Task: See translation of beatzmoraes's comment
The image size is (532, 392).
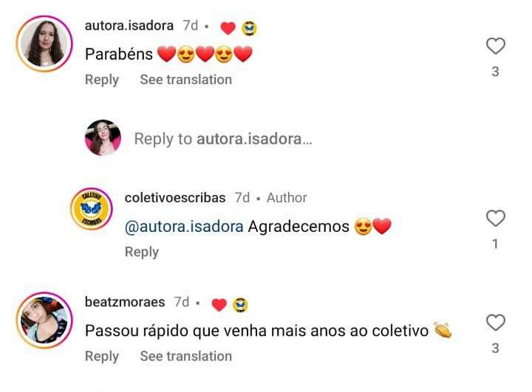Action: click(186, 357)
